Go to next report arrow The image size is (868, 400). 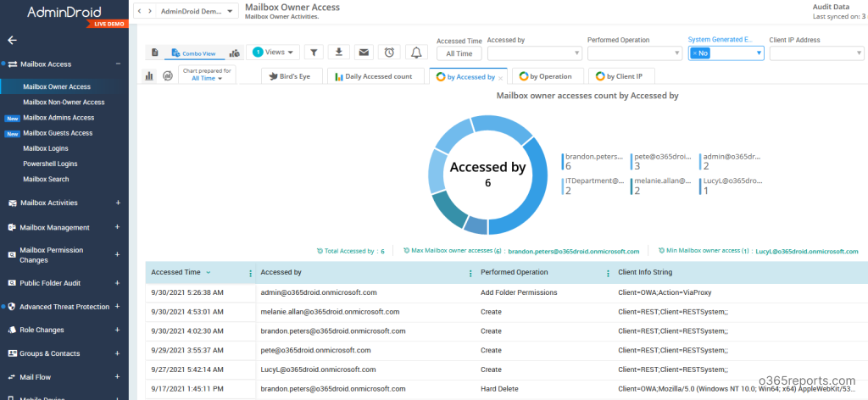click(x=150, y=11)
